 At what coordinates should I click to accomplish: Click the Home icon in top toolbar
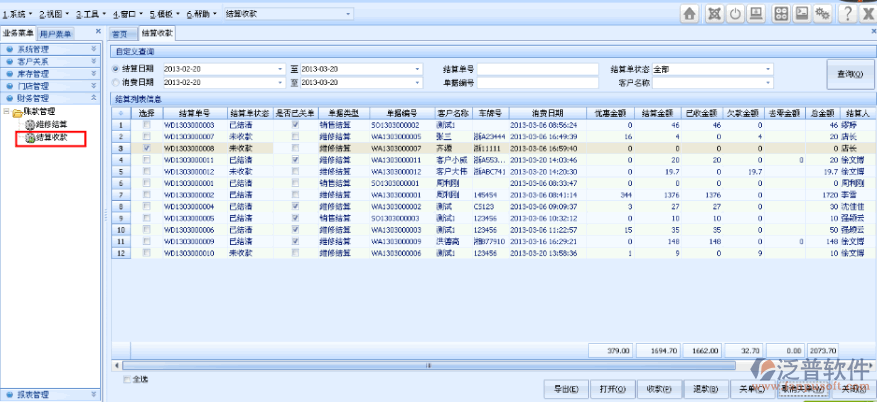(x=690, y=14)
